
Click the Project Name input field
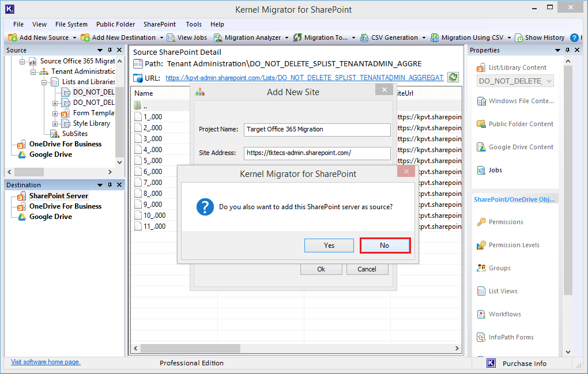317,129
